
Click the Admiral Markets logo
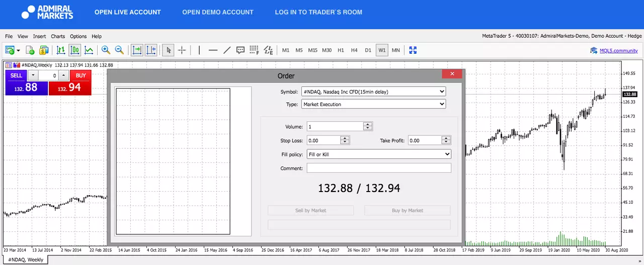pyautogui.click(x=47, y=12)
